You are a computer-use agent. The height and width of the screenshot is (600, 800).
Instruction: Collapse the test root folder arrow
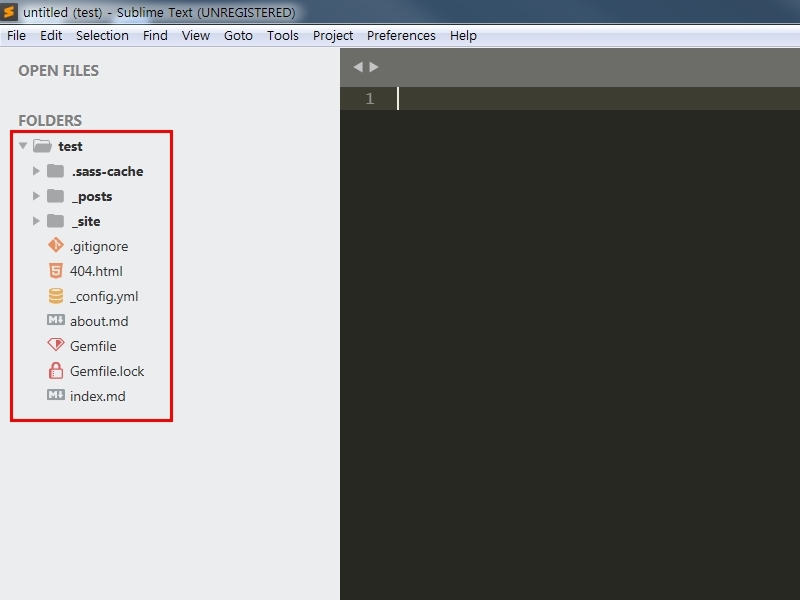[x=23, y=146]
